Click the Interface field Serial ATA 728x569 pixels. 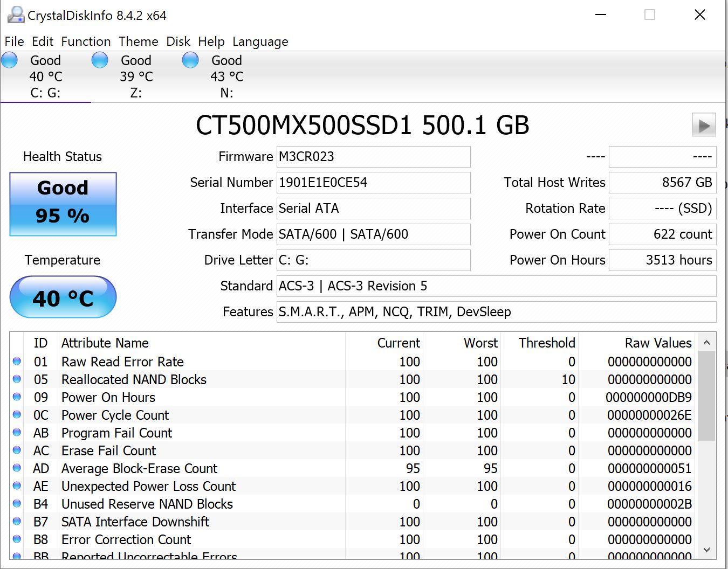(373, 209)
